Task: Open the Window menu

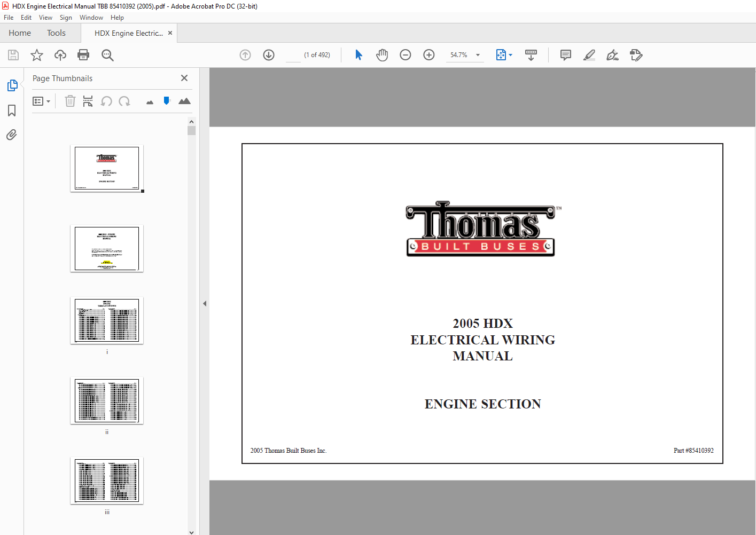Action: (91, 18)
